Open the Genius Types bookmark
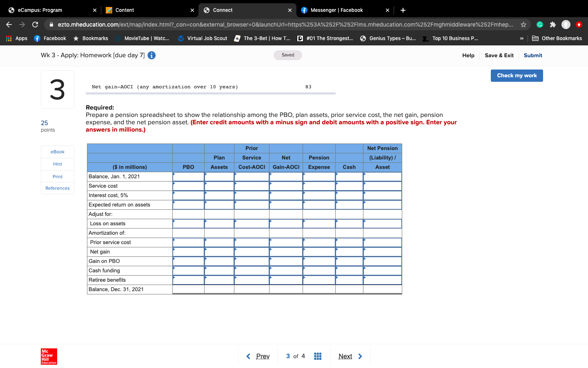Viewport: 588px width, 368px height. pos(388,38)
